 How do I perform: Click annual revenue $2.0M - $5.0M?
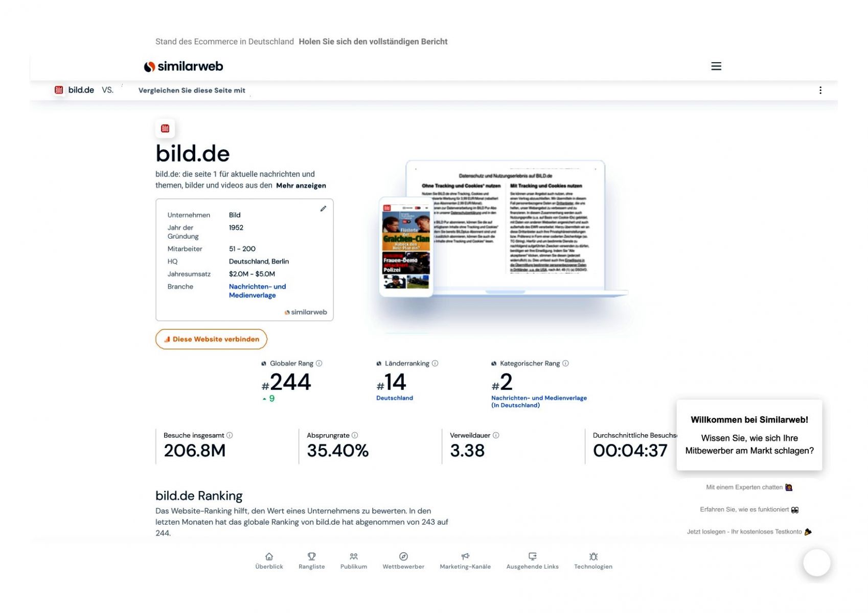pyautogui.click(x=252, y=274)
